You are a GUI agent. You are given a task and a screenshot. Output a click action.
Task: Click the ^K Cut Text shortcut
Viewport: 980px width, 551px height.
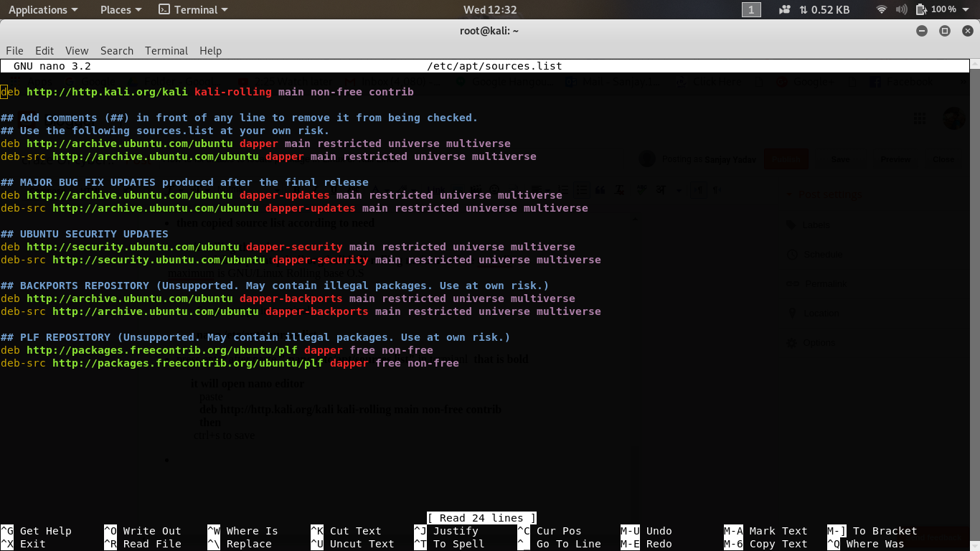point(346,531)
